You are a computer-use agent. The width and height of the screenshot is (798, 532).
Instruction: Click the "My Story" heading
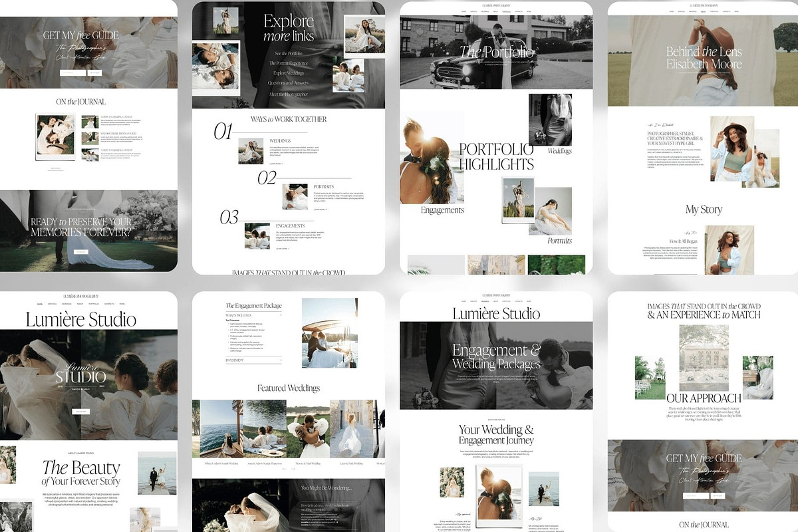tap(704, 209)
